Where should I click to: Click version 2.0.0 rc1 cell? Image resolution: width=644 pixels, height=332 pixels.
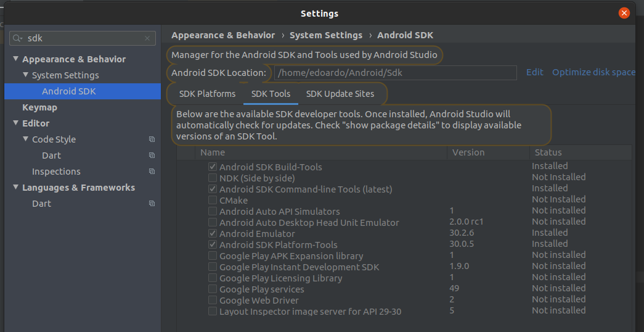tap(467, 222)
